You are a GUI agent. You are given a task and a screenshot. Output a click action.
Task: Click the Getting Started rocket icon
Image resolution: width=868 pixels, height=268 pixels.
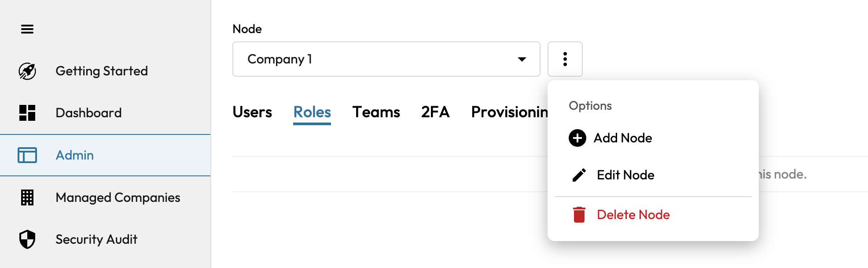[27, 71]
